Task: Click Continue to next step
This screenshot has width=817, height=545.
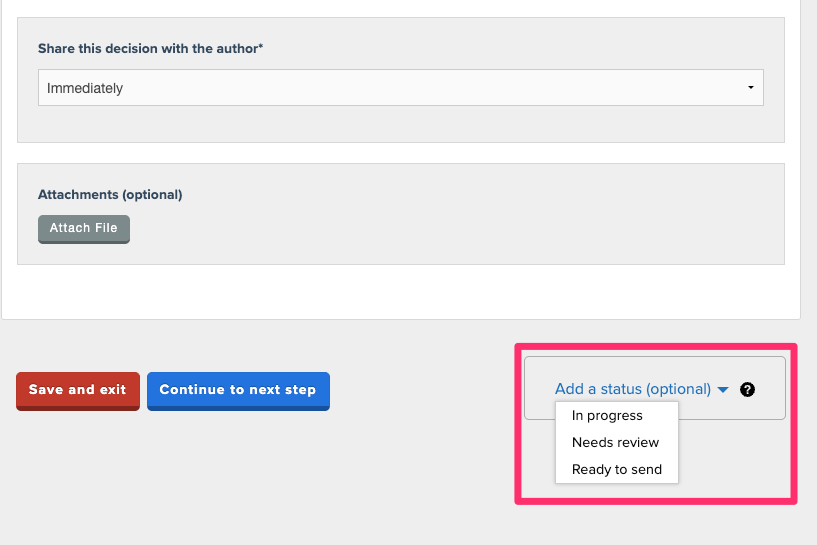Action: pyautogui.click(x=237, y=390)
